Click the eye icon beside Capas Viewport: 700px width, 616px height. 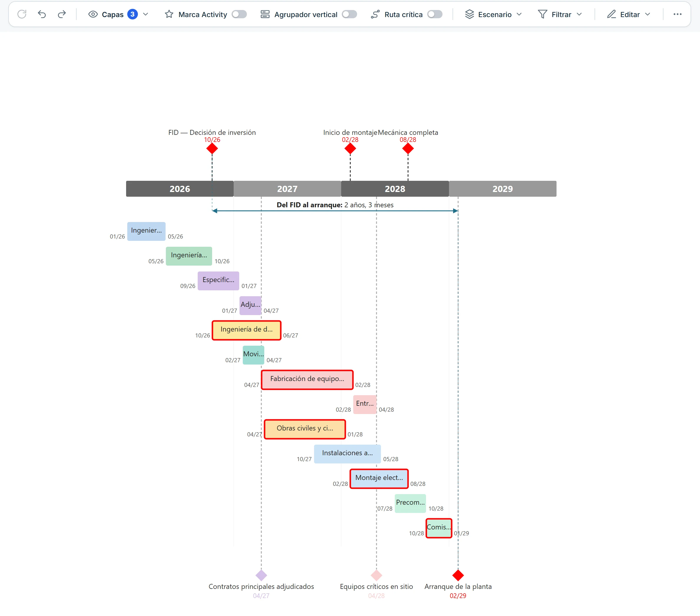click(x=93, y=14)
